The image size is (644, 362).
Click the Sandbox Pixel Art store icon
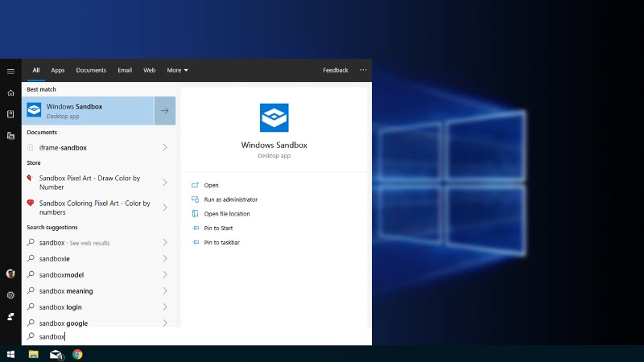pos(30,178)
